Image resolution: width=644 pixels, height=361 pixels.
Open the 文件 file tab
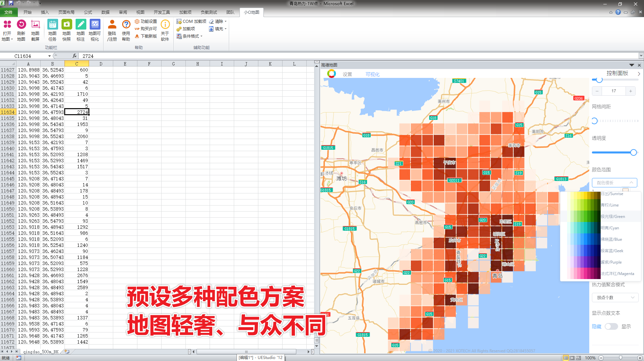click(x=8, y=12)
